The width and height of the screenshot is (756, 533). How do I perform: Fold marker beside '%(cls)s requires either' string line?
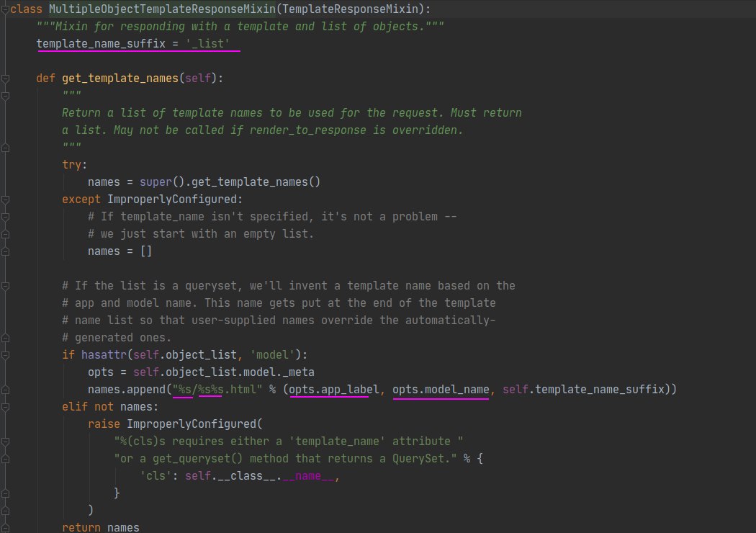[x=5, y=442]
